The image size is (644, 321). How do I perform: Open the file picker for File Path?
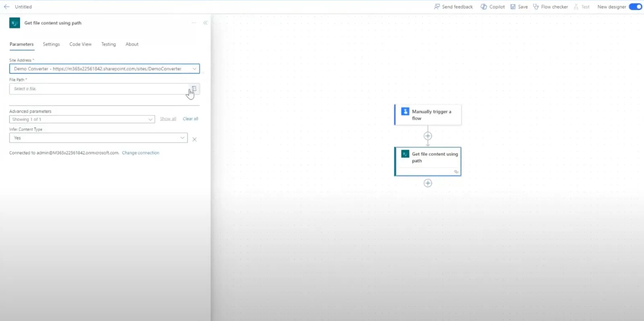(x=194, y=89)
